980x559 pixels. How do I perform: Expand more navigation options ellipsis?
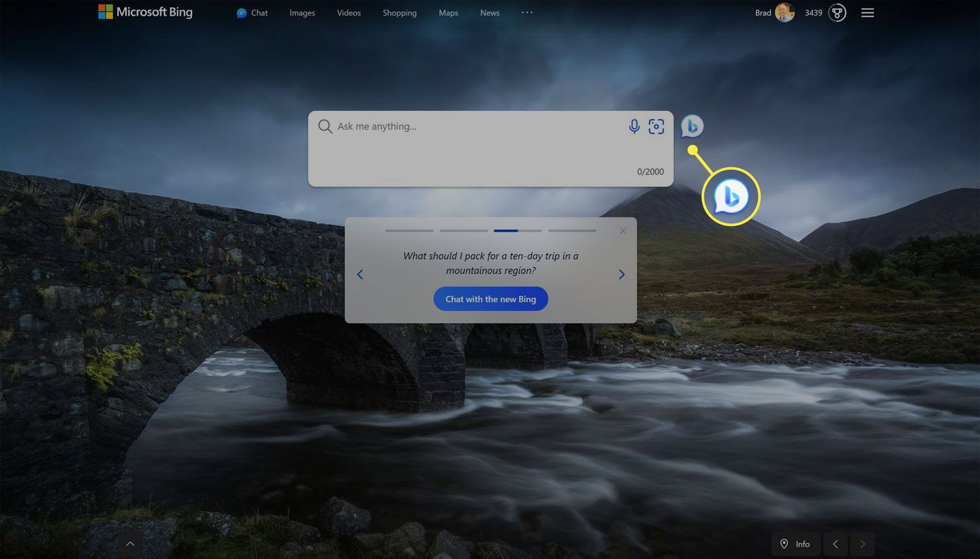pyautogui.click(x=527, y=12)
